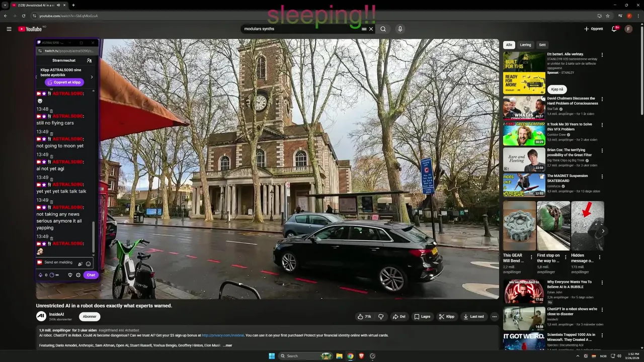
Task: Select the 'Sett' filter chip
Action: click(542, 45)
